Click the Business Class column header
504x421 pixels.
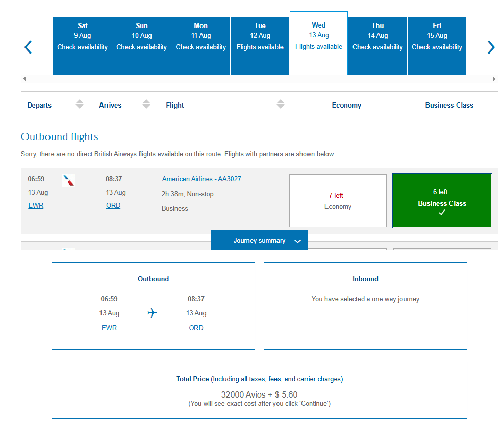click(x=449, y=106)
